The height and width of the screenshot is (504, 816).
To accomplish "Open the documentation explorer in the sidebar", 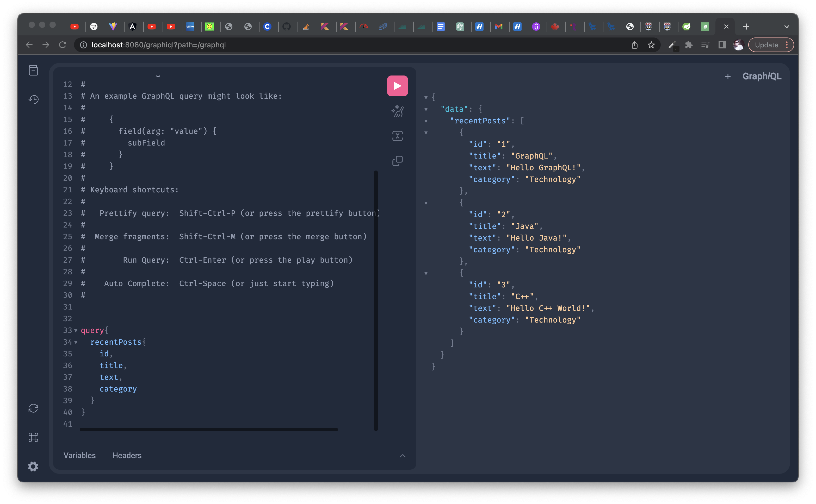I will point(33,70).
